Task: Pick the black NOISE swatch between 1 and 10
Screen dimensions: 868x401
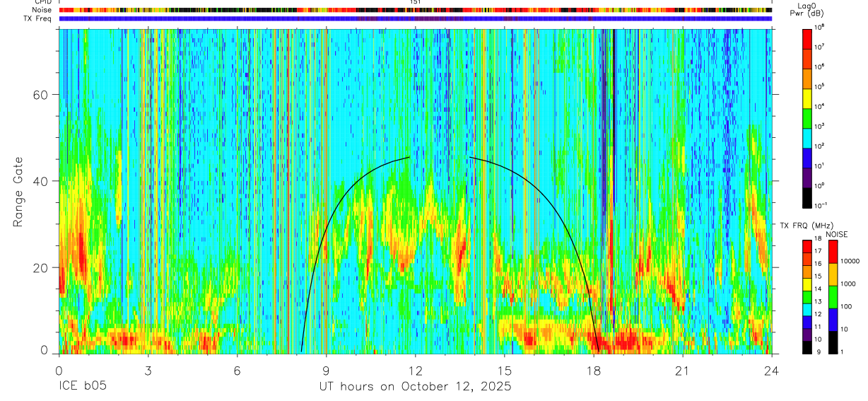Action: 832,342
